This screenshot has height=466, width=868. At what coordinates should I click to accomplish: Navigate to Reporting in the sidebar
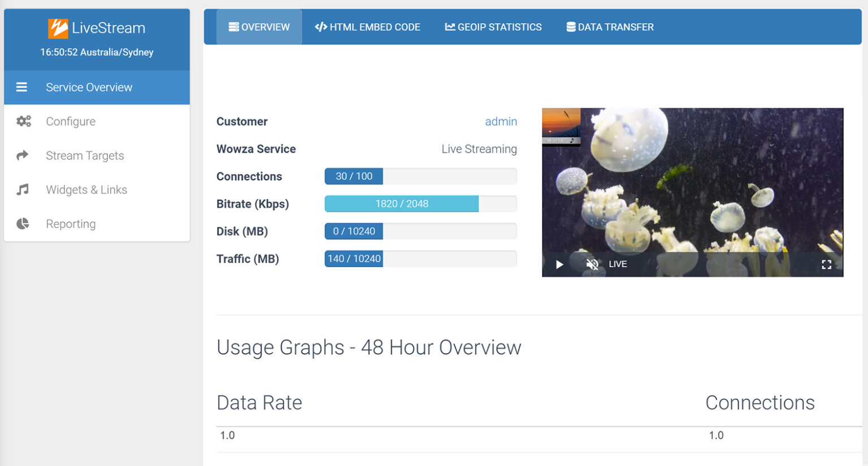(x=71, y=224)
